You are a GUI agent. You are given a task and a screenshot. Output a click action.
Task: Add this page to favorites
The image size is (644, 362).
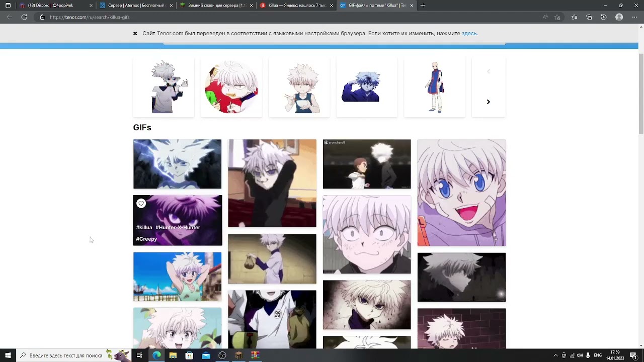[x=557, y=17]
